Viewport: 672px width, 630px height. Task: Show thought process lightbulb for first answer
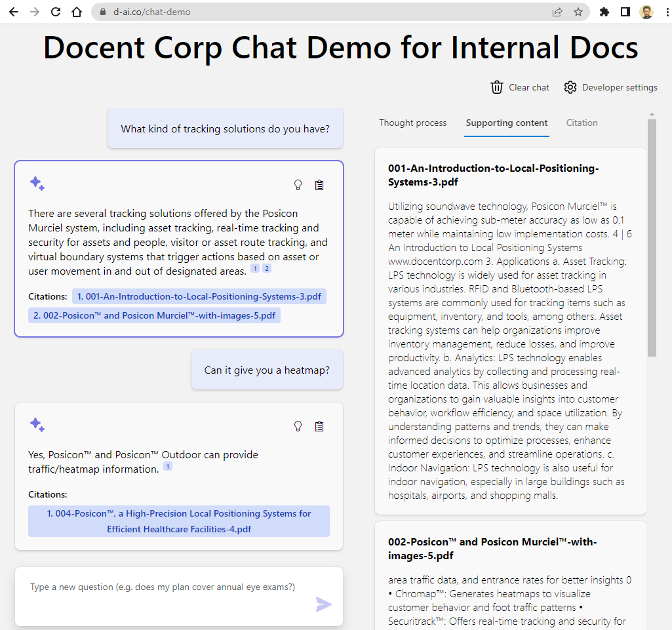298,185
